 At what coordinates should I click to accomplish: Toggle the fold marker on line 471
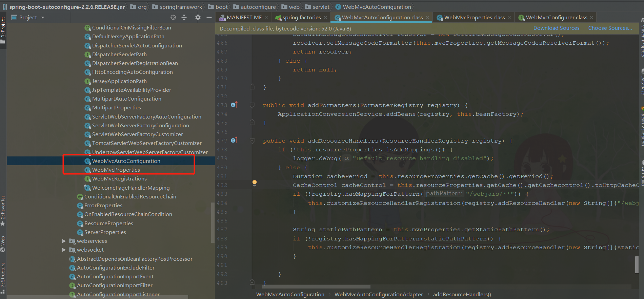coord(252,87)
